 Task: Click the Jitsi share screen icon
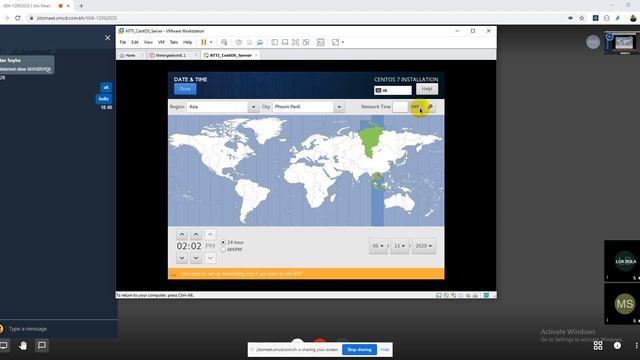coord(4,345)
